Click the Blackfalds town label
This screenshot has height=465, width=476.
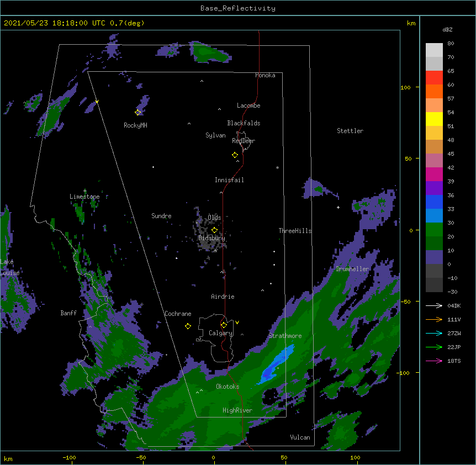point(244,123)
